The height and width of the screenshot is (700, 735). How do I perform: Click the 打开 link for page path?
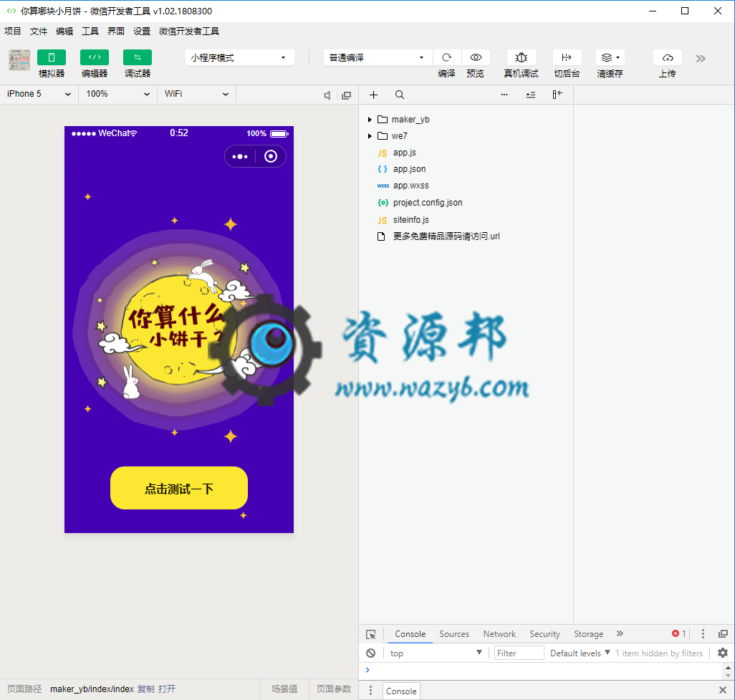click(x=167, y=689)
